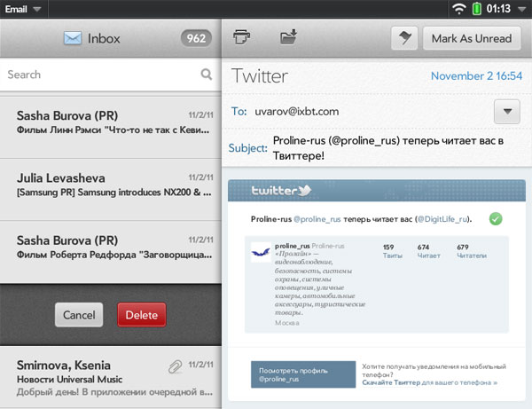This screenshot has width=532, height=409.
Task: Click the Москва location text
Action: tap(287, 323)
